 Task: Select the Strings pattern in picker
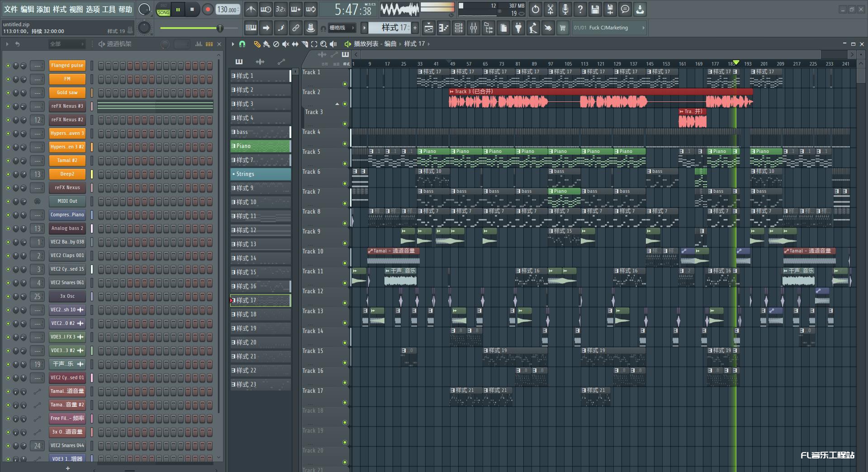(261, 174)
